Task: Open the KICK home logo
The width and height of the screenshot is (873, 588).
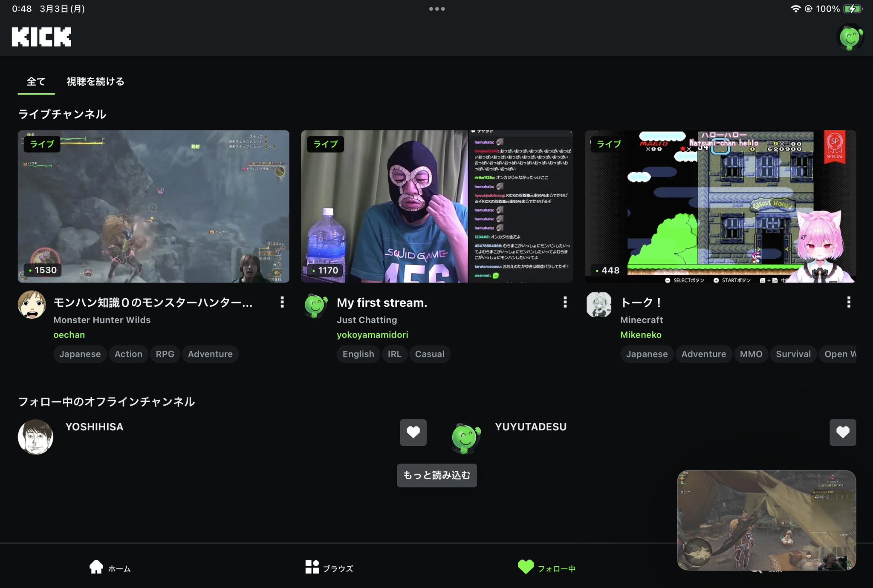Action: click(x=41, y=37)
